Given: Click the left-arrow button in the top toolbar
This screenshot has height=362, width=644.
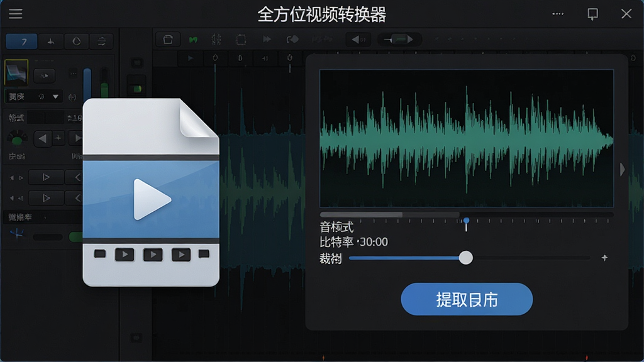Looking at the screenshot, I should click(x=358, y=40).
